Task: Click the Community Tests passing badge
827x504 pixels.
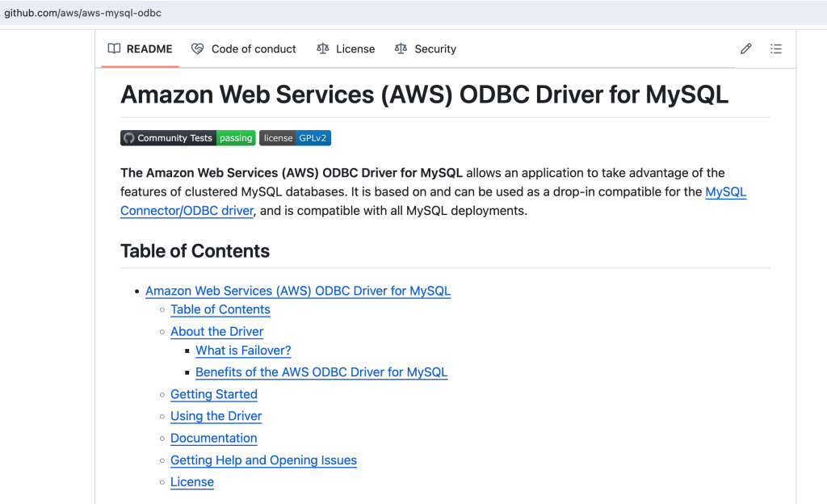Action: [187, 138]
